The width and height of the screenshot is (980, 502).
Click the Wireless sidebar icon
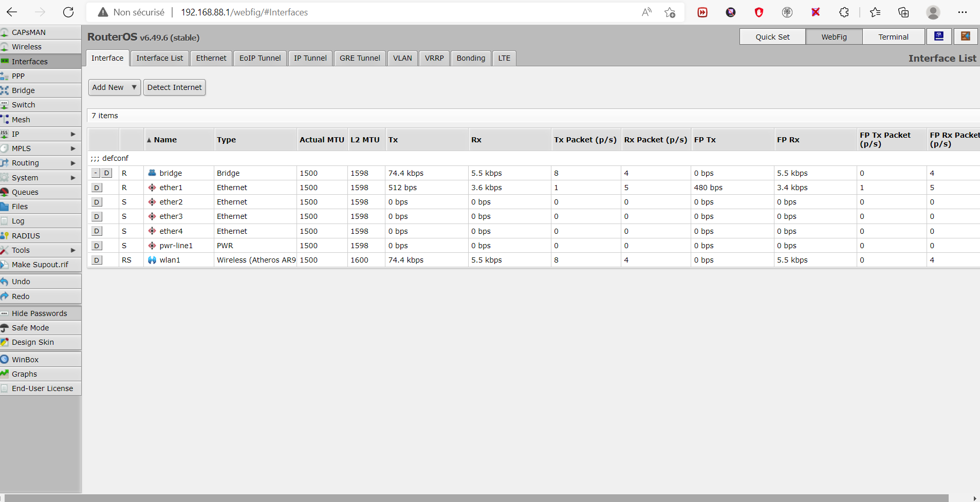point(5,47)
